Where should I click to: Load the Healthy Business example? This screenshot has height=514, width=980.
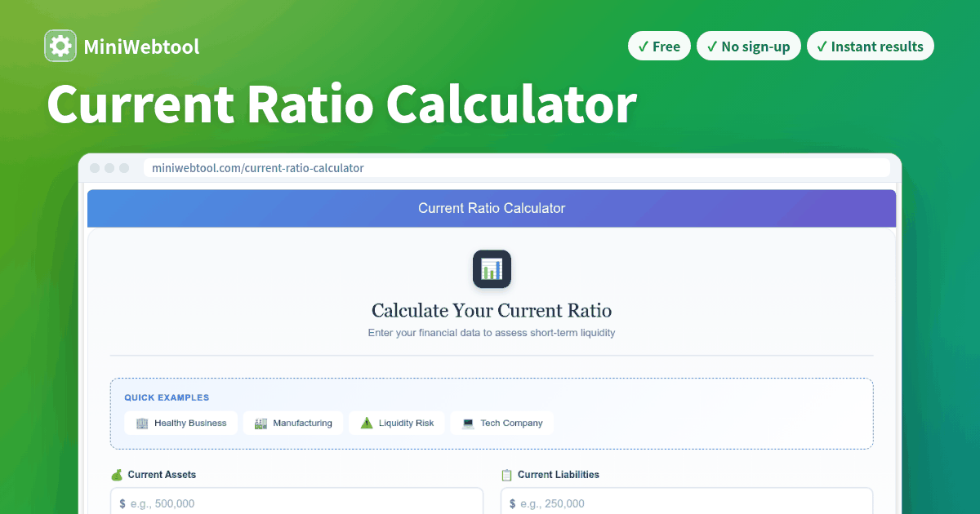click(181, 423)
